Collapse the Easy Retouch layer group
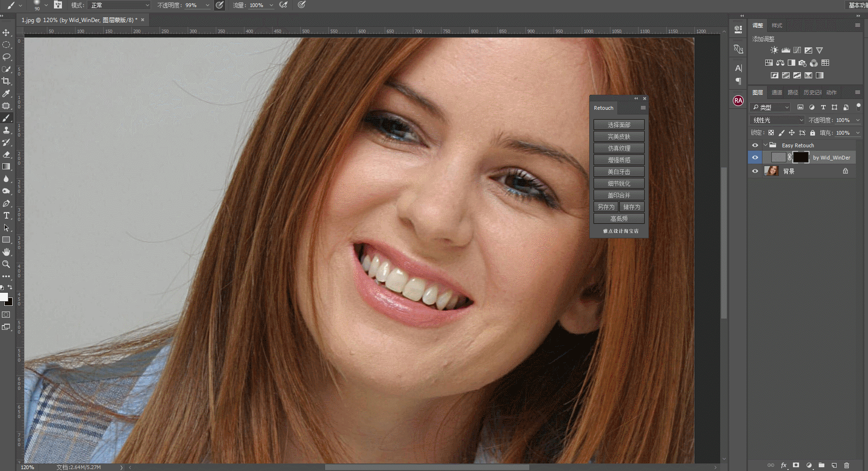The width and height of the screenshot is (868, 471). tap(765, 145)
